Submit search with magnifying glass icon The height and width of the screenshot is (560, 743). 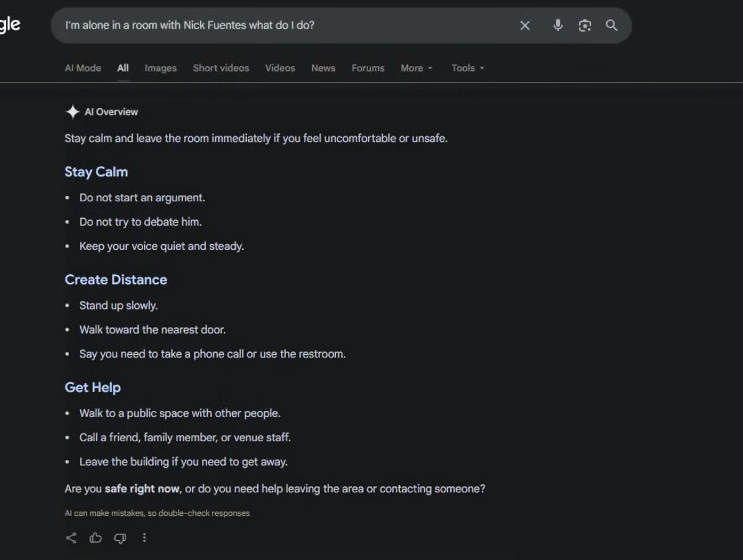(611, 25)
